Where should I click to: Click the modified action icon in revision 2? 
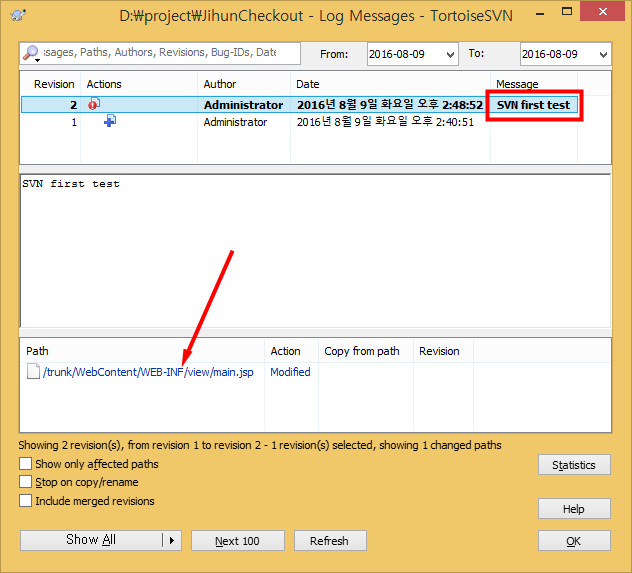click(x=94, y=104)
